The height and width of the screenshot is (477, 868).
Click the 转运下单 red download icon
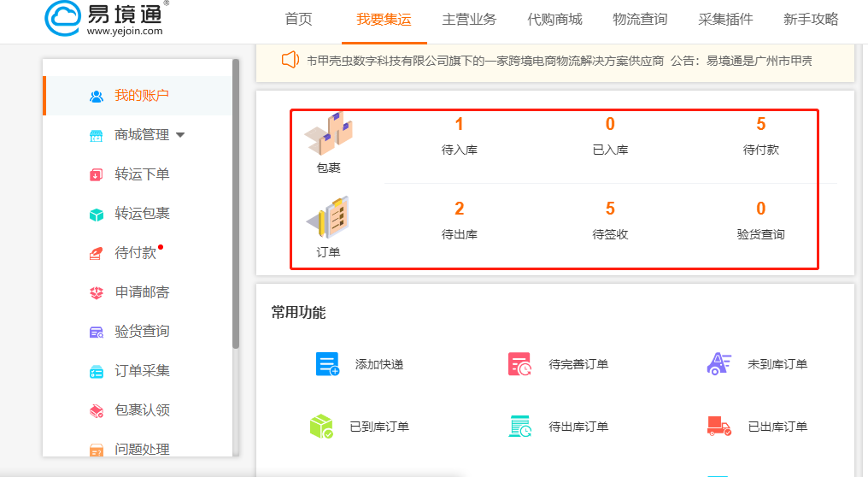(97, 175)
